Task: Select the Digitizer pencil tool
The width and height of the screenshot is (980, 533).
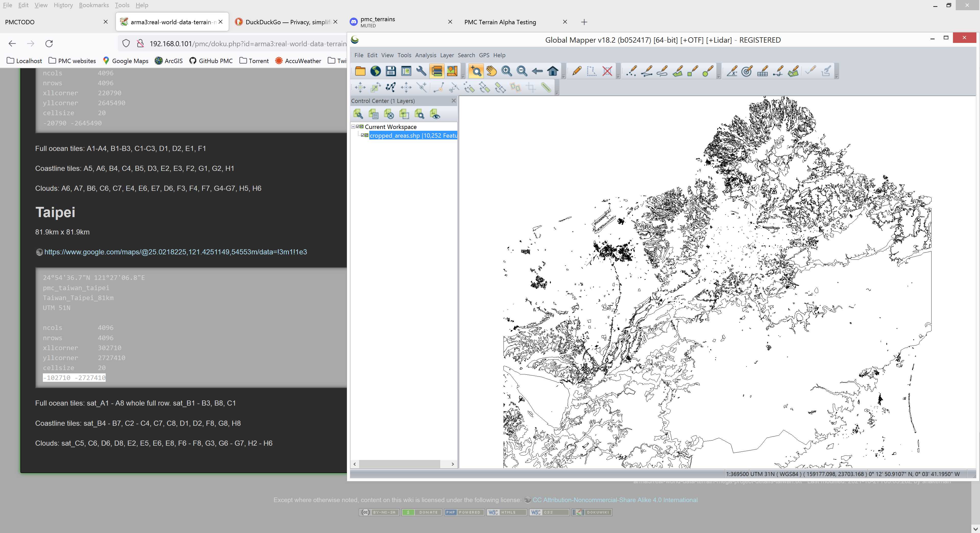Action: tap(576, 71)
